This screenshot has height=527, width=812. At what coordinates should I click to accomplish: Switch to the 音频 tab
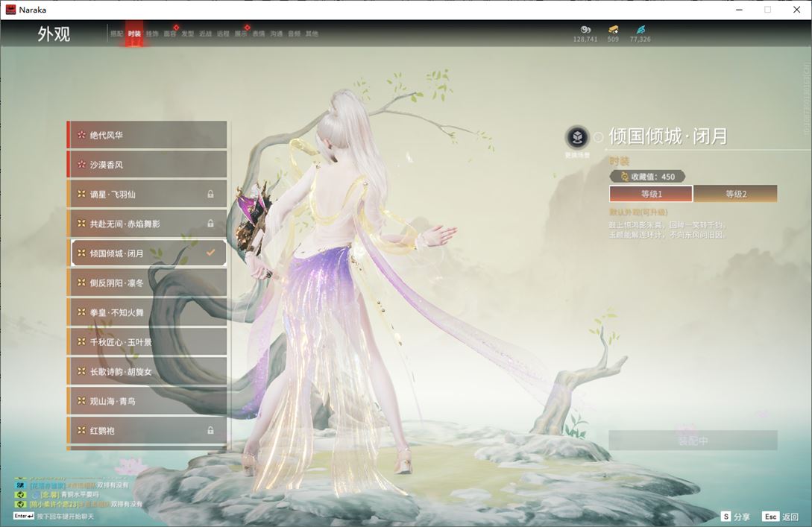(294, 34)
